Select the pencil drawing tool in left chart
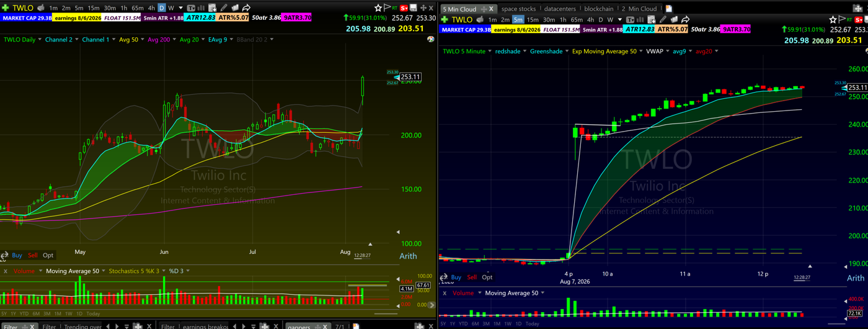This screenshot has width=868, height=329. point(224,7)
